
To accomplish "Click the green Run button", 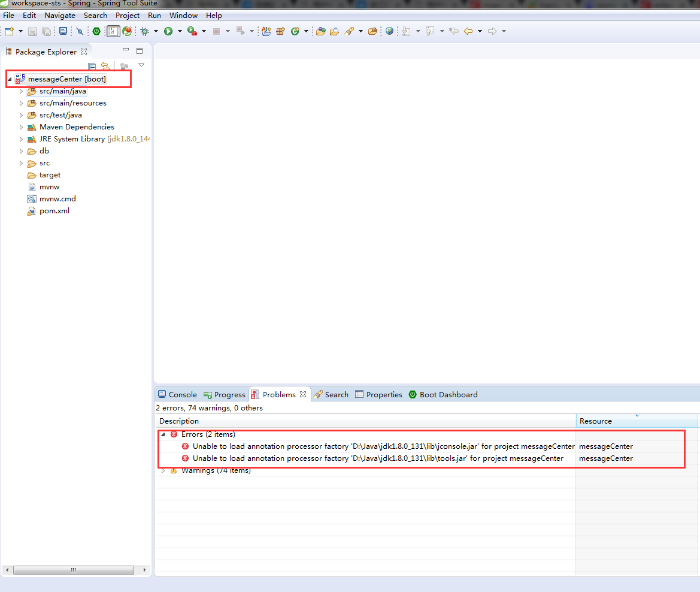I will [x=168, y=31].
